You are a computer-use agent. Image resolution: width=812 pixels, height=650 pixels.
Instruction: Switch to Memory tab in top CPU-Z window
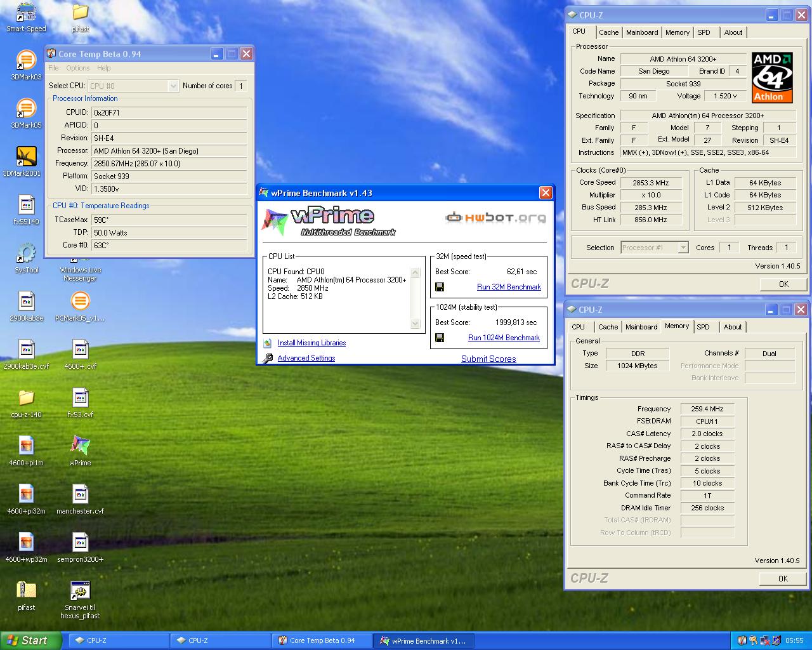coord(678,32)
